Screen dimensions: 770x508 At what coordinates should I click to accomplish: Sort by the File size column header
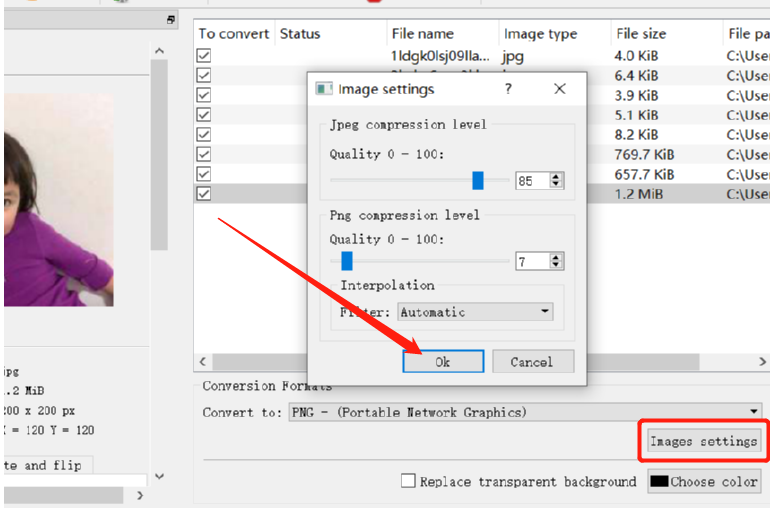(667, 33)
